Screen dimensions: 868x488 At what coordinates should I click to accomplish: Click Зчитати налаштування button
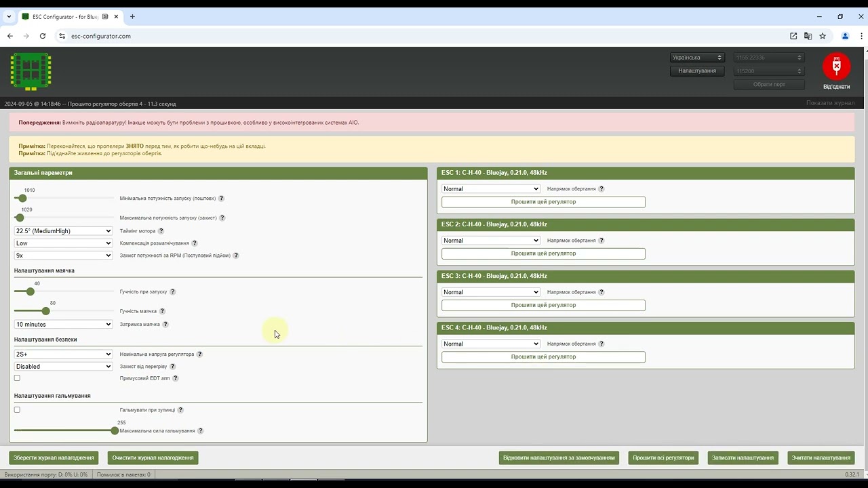pyautogui.click(x=821, y=458)
